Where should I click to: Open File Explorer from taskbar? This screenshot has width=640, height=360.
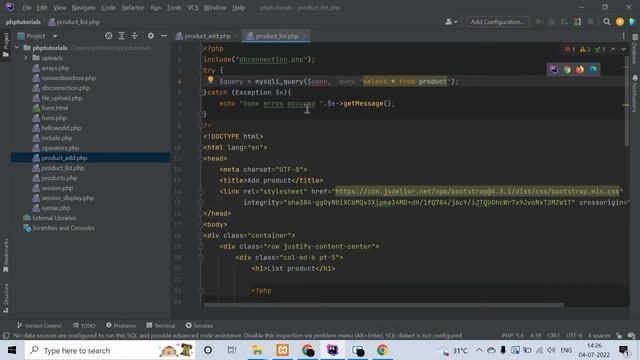(257, 350)
